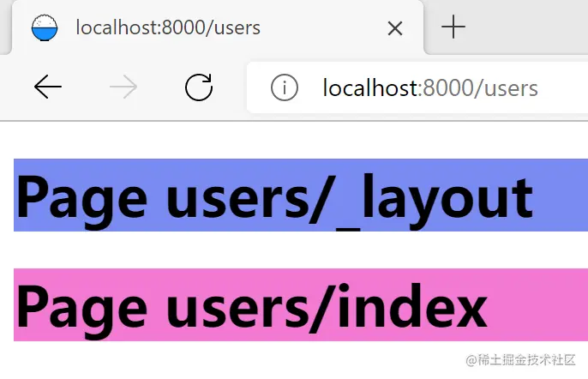
Task: Focus the address bar showing localhost:8000/users
Action: [x=417, y=87]
